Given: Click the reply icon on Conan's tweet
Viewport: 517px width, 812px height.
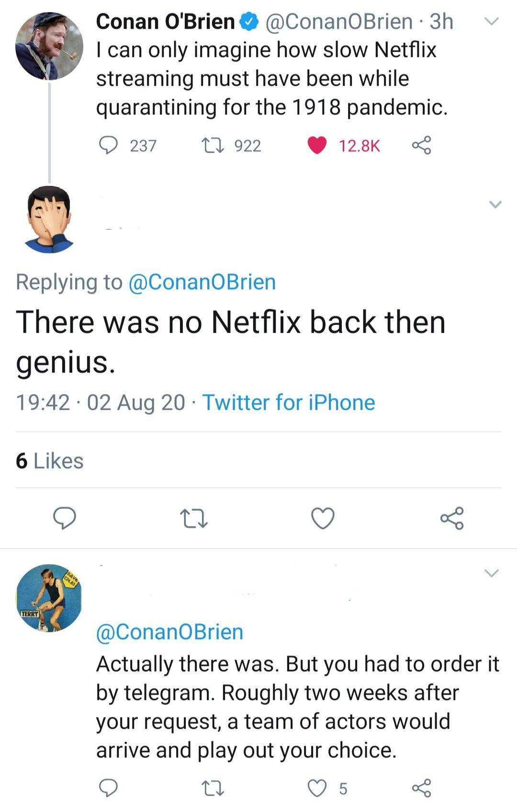Looking at the screenshot, I should pos(111,144).
